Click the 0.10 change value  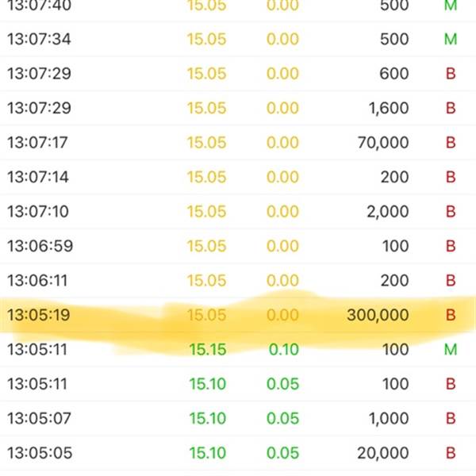click(283, 349)
